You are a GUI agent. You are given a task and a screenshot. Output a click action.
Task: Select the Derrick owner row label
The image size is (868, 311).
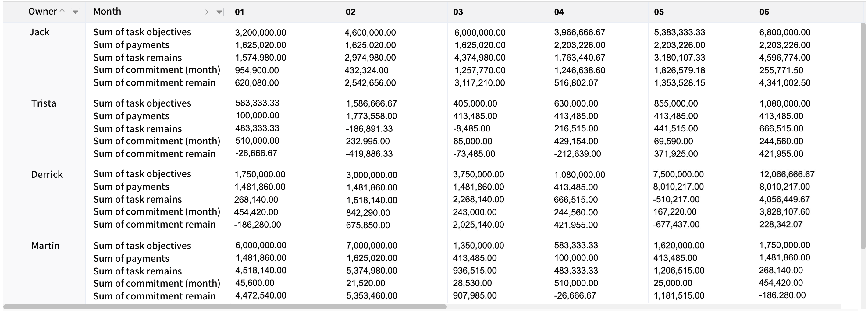tap(47, 174)
